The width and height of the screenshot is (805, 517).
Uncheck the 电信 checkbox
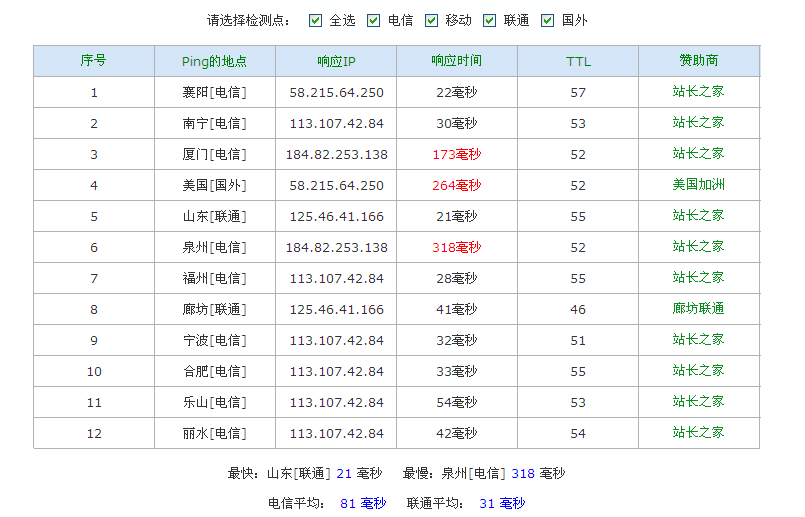pos(374,20)
